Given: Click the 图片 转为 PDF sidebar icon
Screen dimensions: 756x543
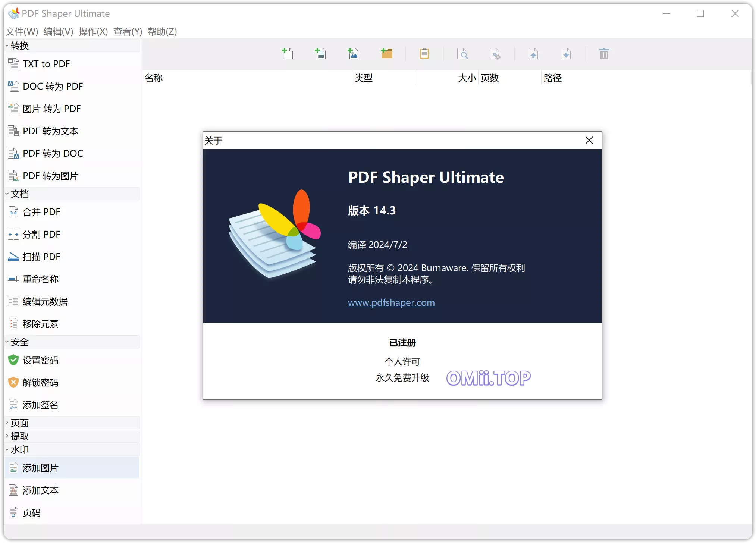Looking at the screenshot, I should coord(13,109).
